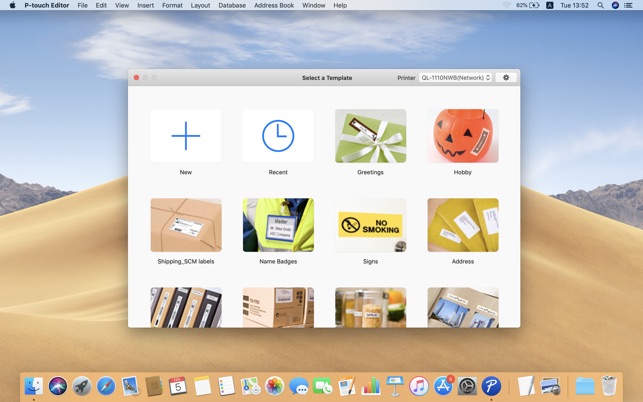The width and height of the screenshot is (643, 402).
Task: Open Finder from the Dock
Action: click(x=34, y=386)
